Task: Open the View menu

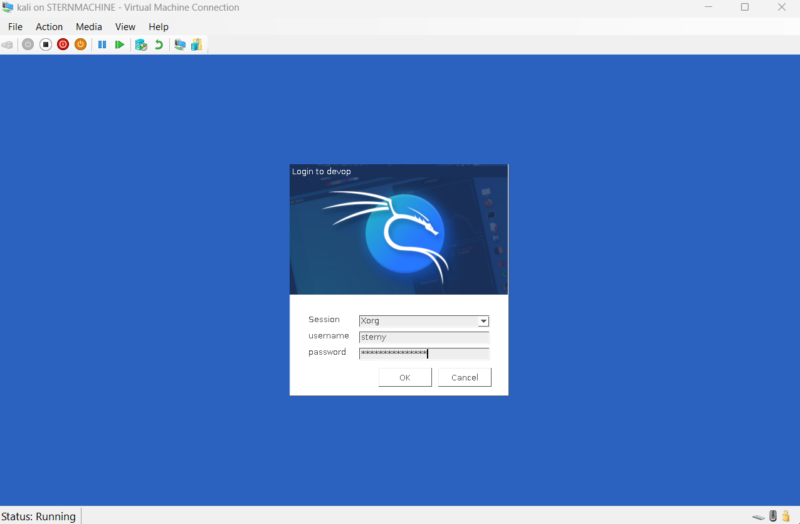Action: pos(125,27)
